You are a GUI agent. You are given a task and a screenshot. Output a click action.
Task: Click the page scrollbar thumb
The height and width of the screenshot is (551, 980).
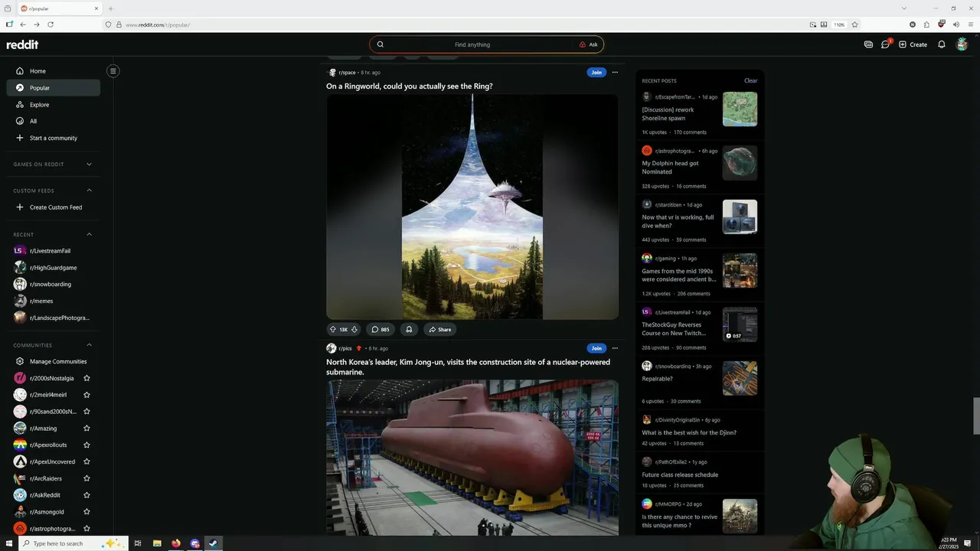[976, 416]
